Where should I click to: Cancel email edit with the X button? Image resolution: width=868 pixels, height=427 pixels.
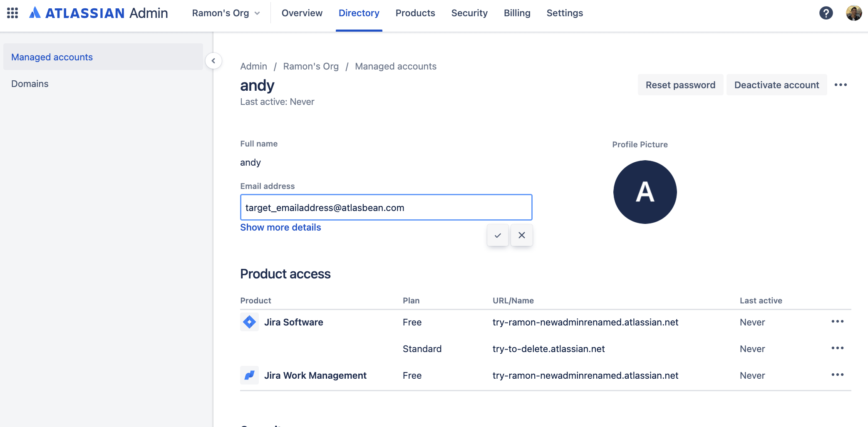tap(522, 235)
